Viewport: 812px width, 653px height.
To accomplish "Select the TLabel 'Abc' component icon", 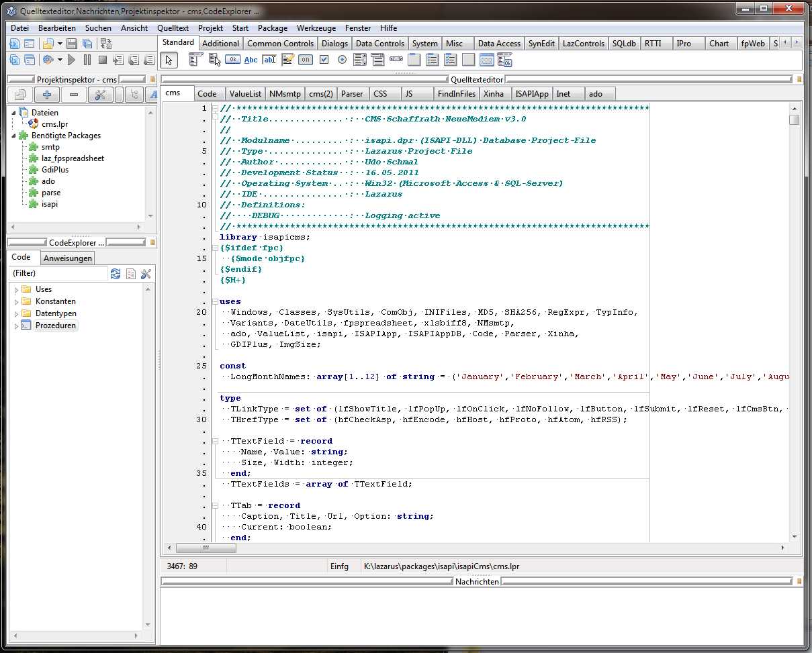I will (x=251, y=60).
